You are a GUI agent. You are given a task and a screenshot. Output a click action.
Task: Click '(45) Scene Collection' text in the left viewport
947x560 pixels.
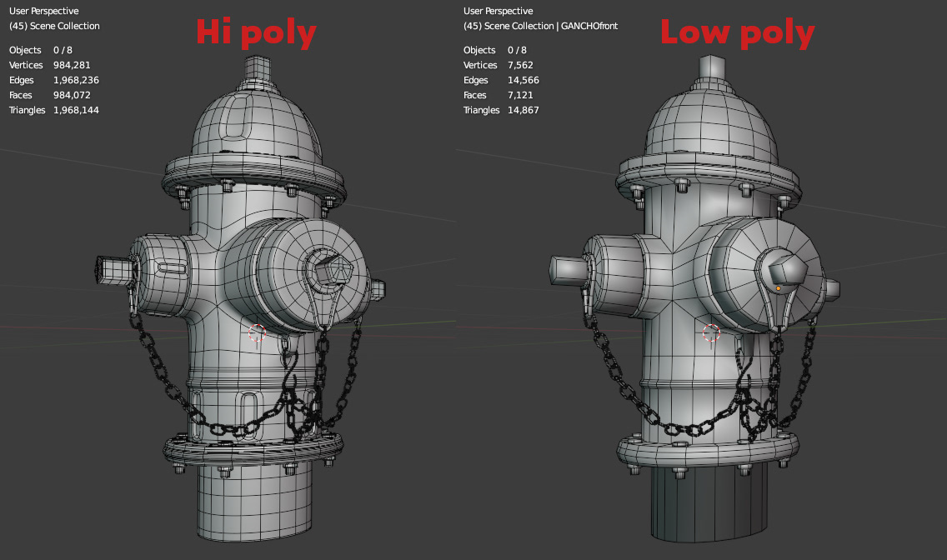point(54,26)
